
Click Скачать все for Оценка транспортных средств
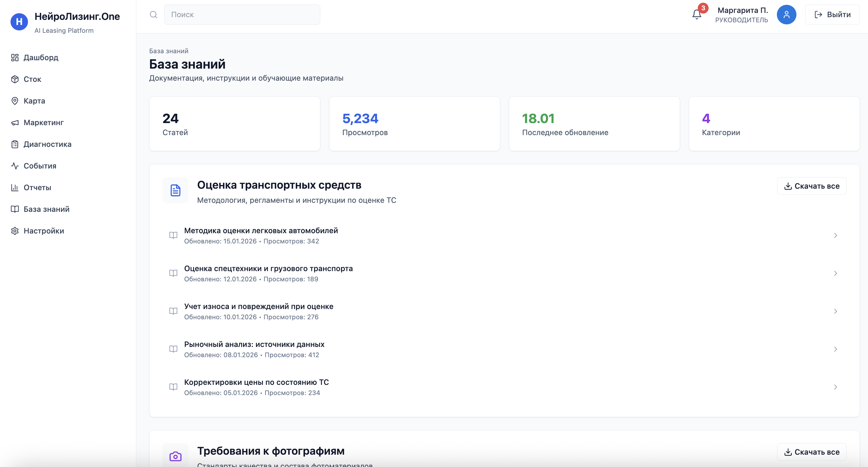pos(811,186)
